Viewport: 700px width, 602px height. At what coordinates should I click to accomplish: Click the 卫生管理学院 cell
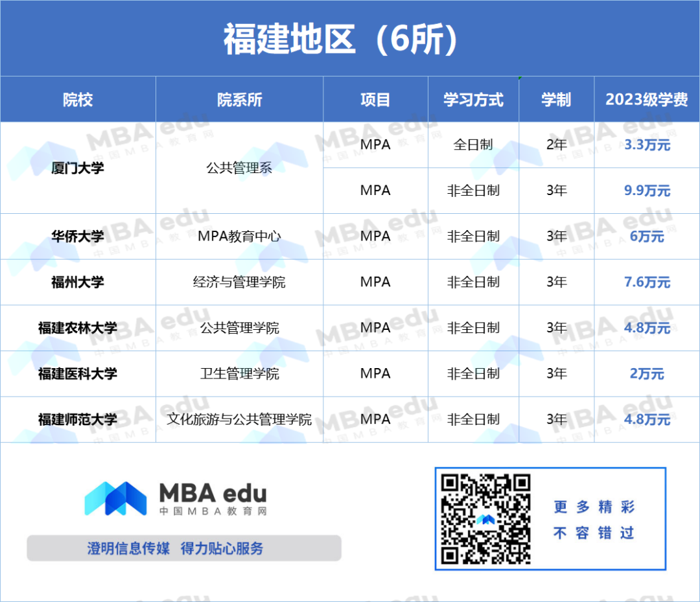[x=239, y=373]
